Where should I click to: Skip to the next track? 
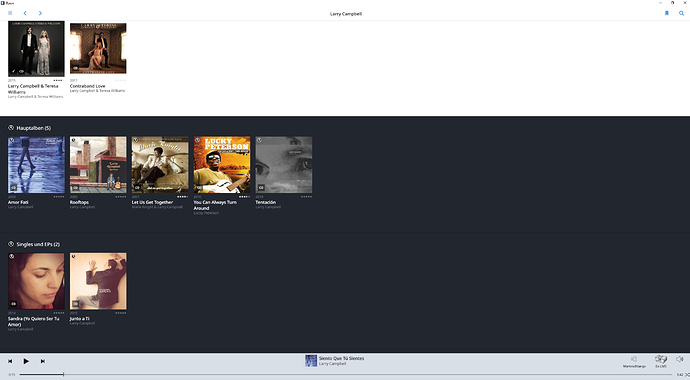click(x=43, y=361)
